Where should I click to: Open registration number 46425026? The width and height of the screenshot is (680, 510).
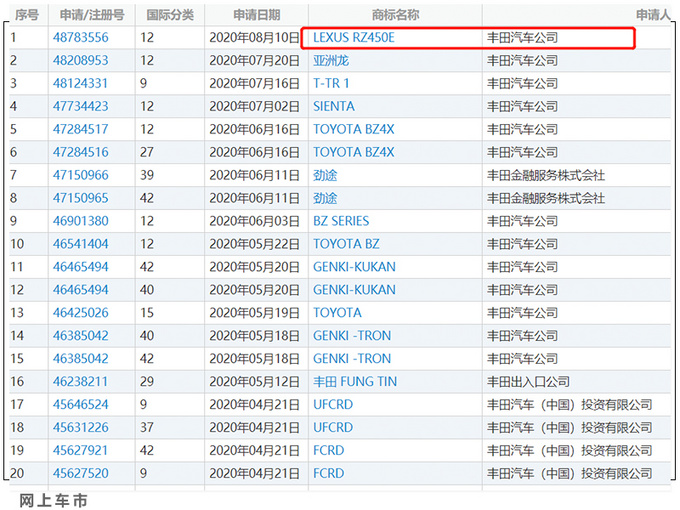(x=81, y=313)
